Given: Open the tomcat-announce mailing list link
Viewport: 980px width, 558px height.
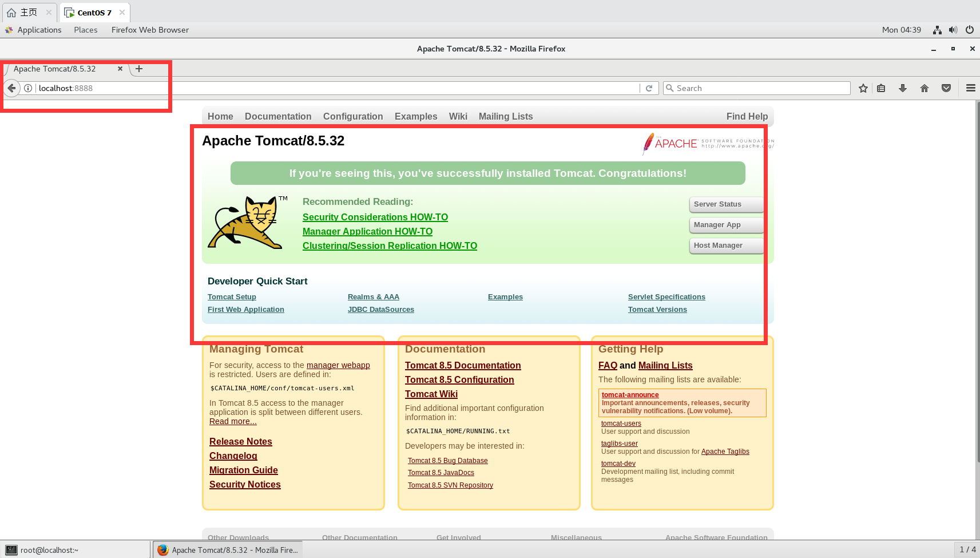Looking at the screenshot, I should point(630,395).
